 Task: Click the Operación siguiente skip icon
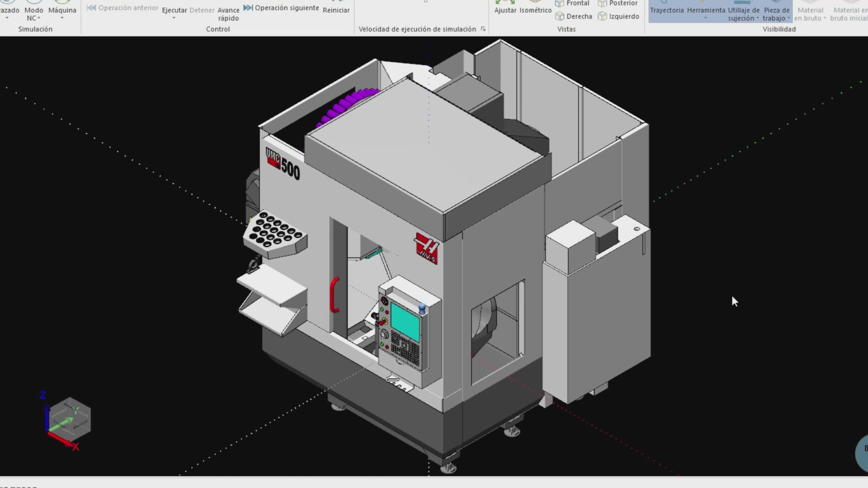(x=248, y=7)
